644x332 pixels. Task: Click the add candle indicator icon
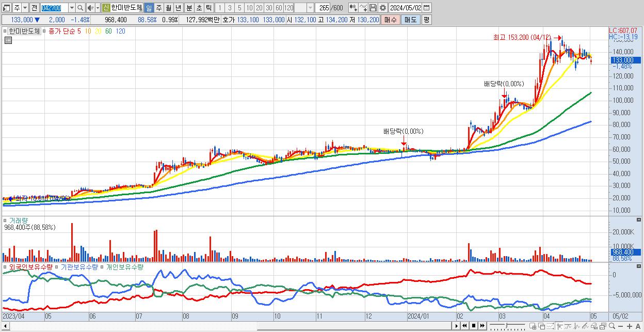click(x=353, y=8)
